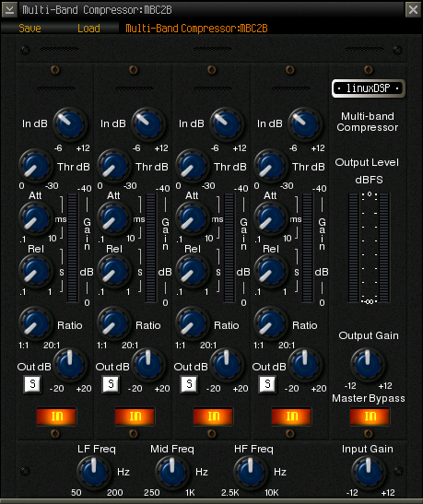Image resolution: width=423 pixels, height=504 pixels.
Task: Click band 4 Thr dB threshold knob
Action: [x=271, y=166]
